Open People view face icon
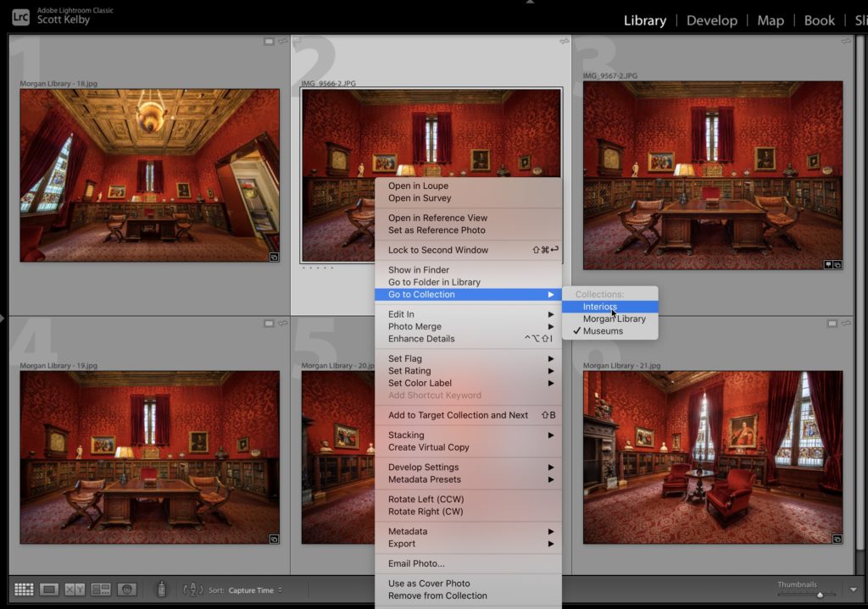Image resolution: width=868 pixels, height=609 pixels. tap(127, 590)
